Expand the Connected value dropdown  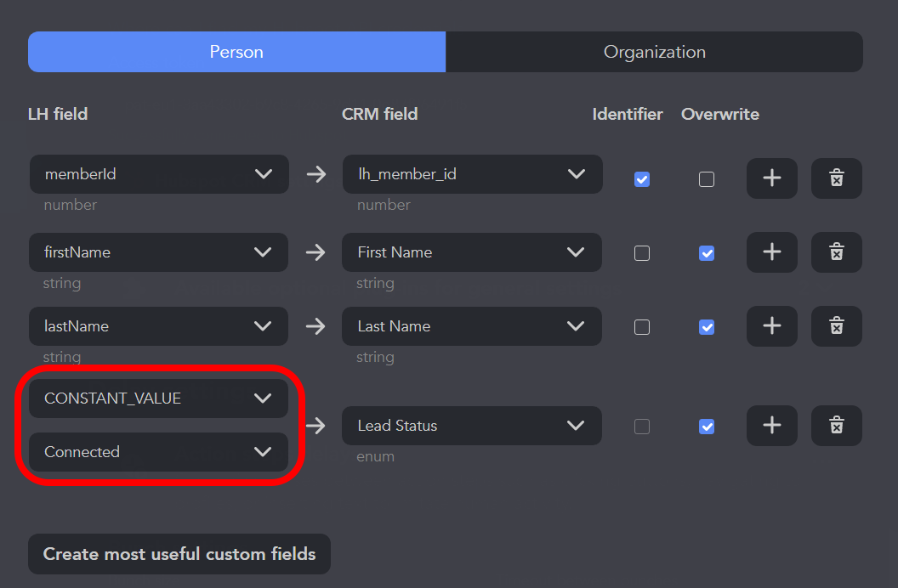coord(159,452)
